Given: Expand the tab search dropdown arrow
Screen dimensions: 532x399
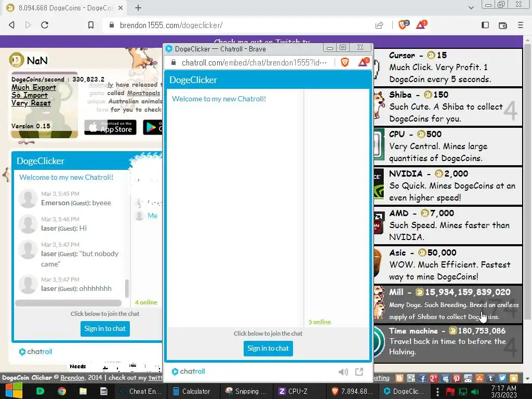Looking at the screenshot, I should (x=471, y=8).
